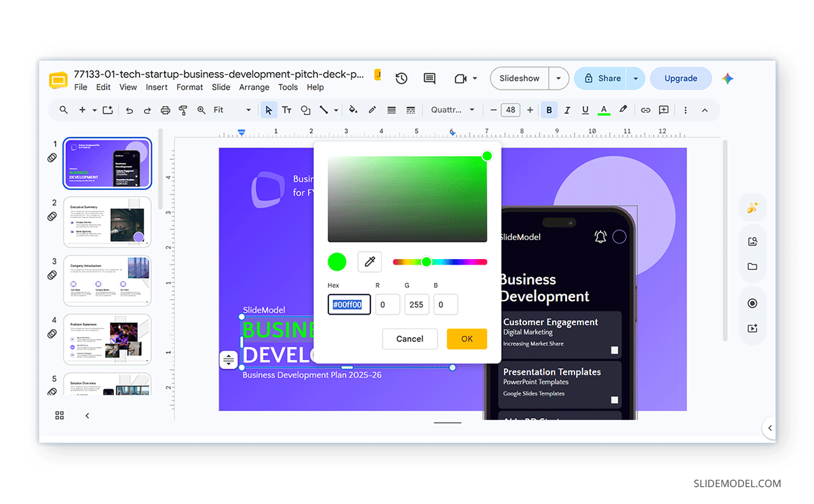Toggle underline formatting
Viewport: 814px width, 504px height.
585,110
